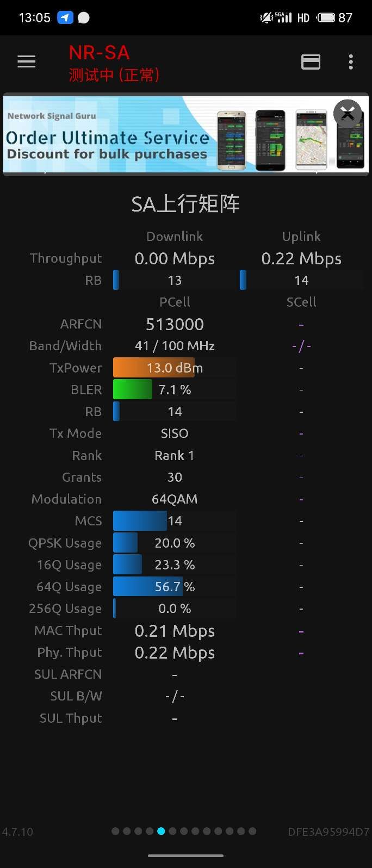The image size is (372, 868).
Task: Select the PCell column header
Action: [174, 301]
